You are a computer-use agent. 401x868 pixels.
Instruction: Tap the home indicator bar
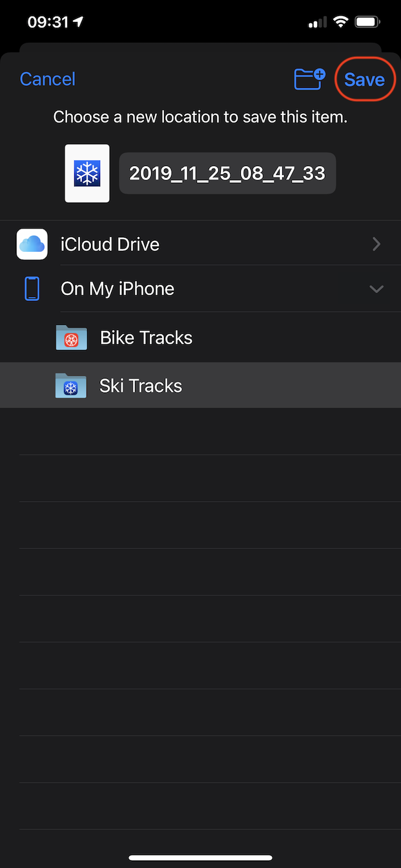tap(200, 858)
